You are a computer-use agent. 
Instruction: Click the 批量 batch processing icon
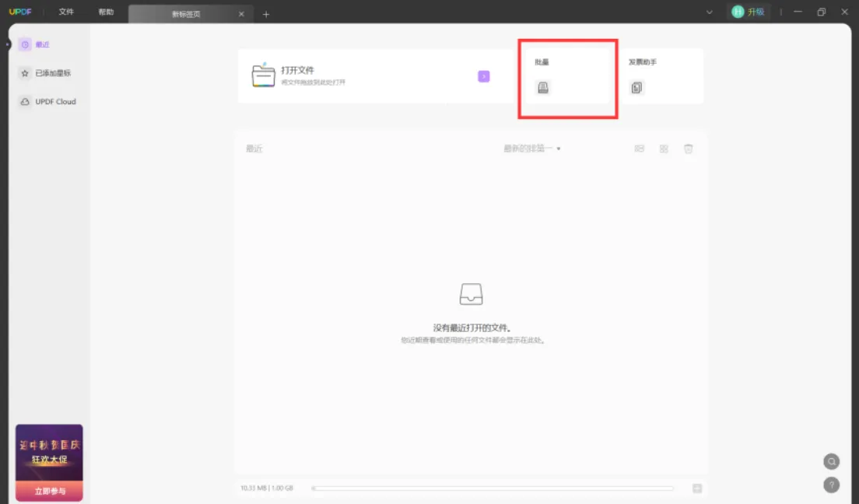tap(543, 88)
